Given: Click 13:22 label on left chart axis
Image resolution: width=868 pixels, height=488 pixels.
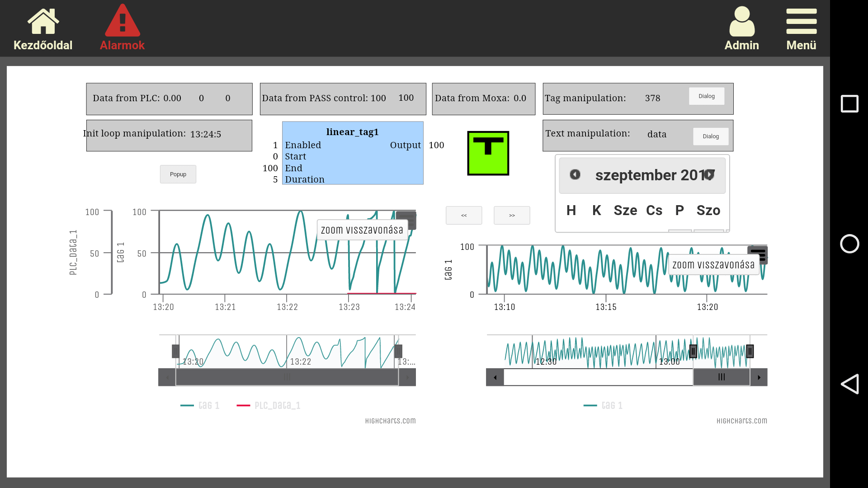Looking at the screenshot, I should tap(288, 307).
